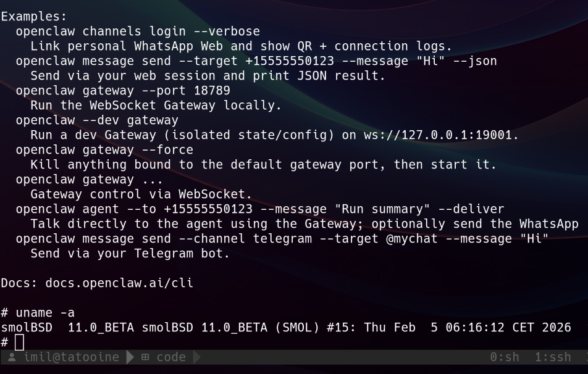Place cursor at the shell prompt cursor
This screenshot has height=374, width=588.
point(19,343)
